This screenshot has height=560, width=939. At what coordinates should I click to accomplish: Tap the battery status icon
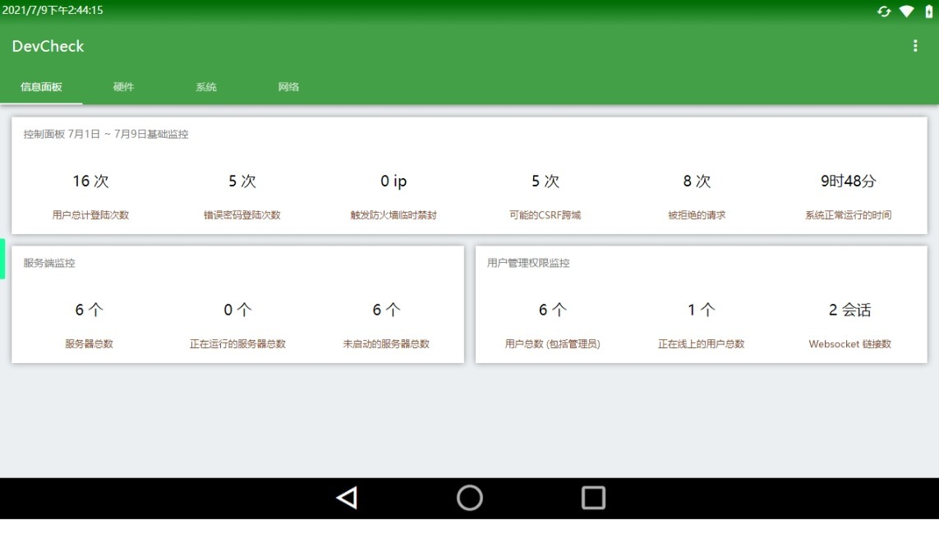click(x=929, y=11)
